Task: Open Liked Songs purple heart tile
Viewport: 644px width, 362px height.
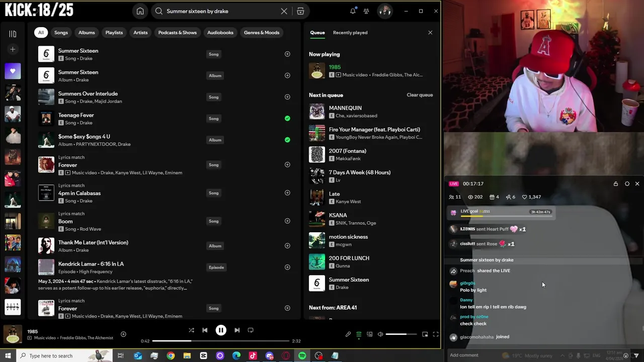Action: pyautogui.click(x=13, y=71)
